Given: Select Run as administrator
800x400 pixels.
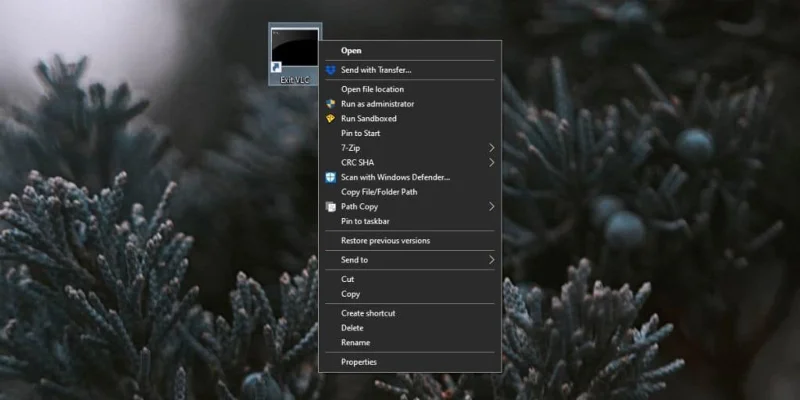Looking at the screenshot, I should point(410,104).
